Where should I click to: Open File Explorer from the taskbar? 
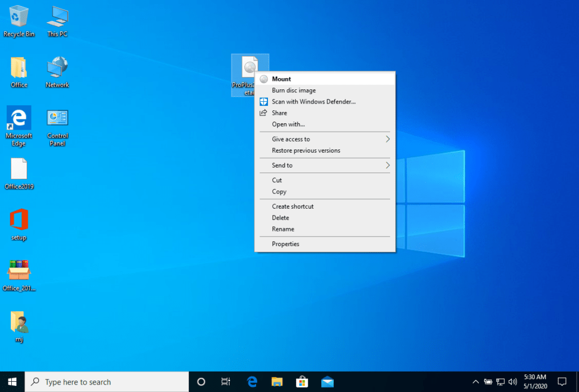click(277, 382)
